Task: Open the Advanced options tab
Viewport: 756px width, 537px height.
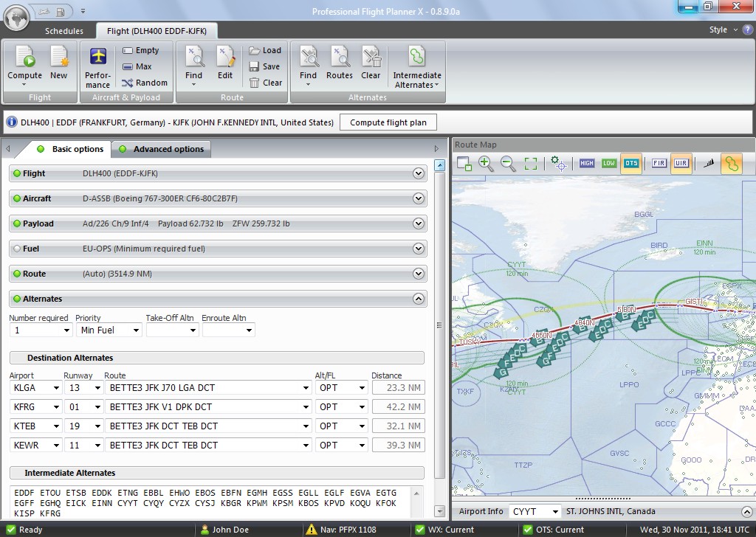Action: click(162, 149)
